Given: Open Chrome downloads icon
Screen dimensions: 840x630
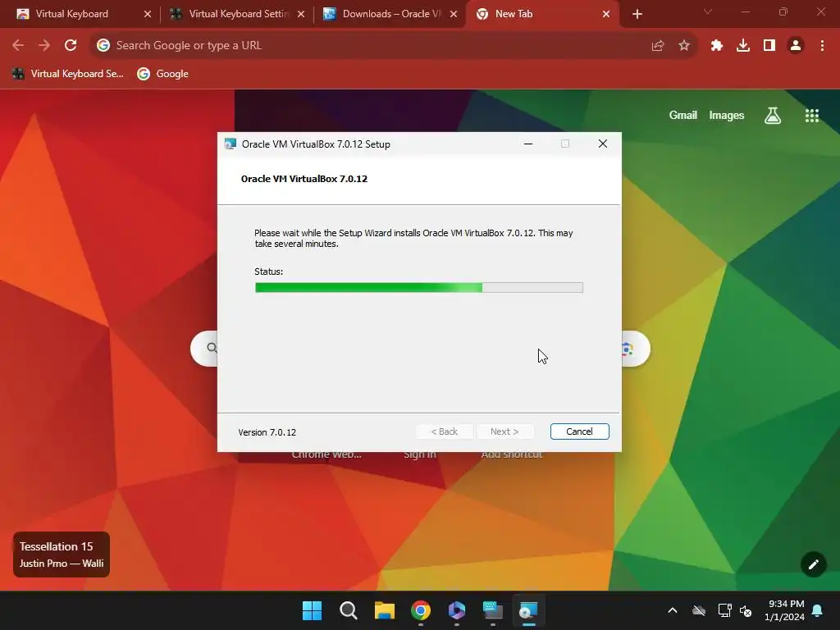Looking at the screenshot, I should tap(742, 46).
